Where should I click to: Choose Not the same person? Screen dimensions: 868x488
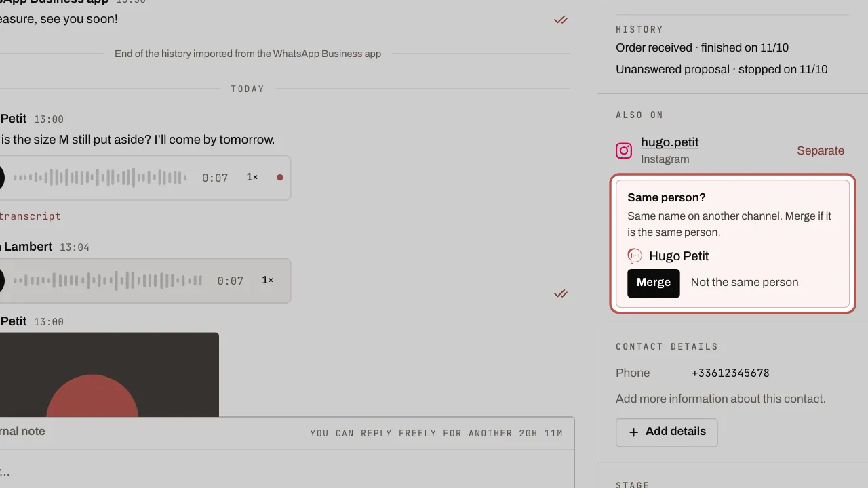[744, 283]
